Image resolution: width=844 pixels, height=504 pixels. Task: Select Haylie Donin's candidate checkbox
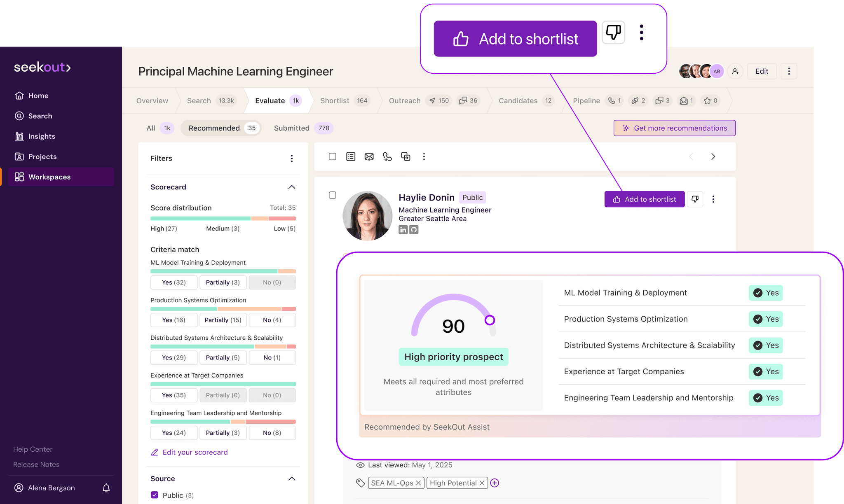point(333,195)
